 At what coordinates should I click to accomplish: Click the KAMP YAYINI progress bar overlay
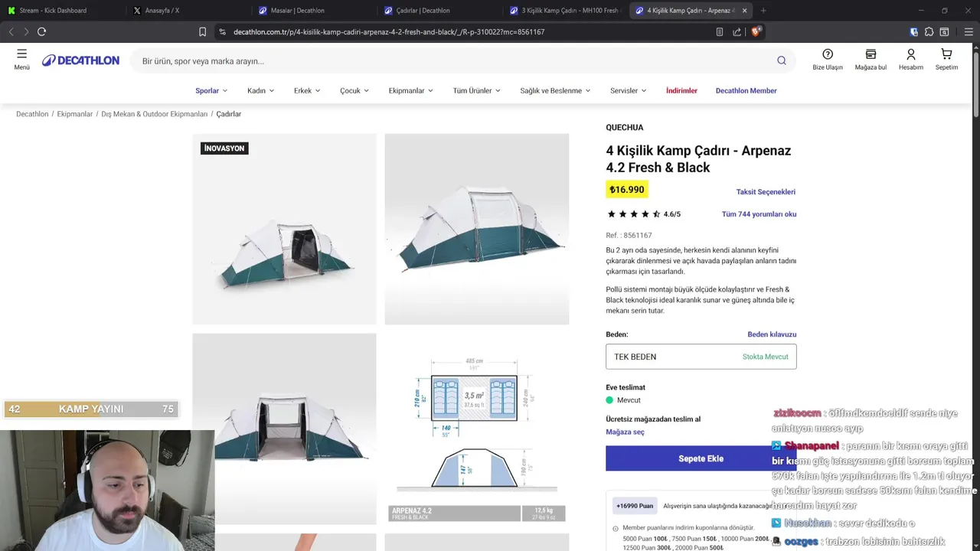pos(90,409)
